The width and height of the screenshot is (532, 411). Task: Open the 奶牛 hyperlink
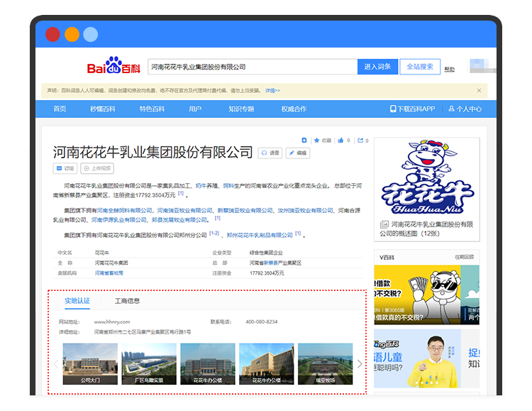(201, 186)
